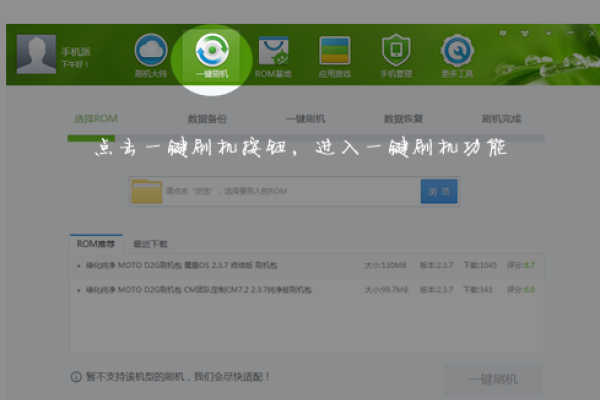The image size is (600, 400).
Task: Select the 选择ROM step tab
Action: (x=96, y=119)
